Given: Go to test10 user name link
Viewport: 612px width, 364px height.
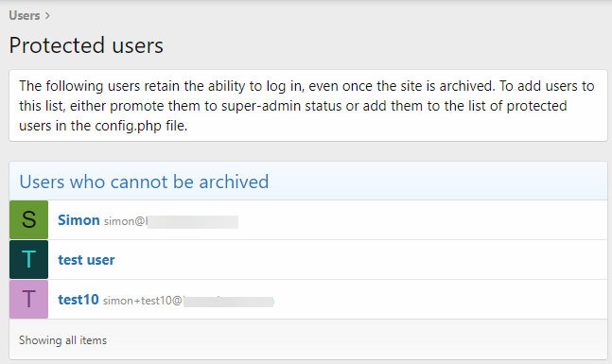Looking at the screenshot, I should (x=79, y=300).
